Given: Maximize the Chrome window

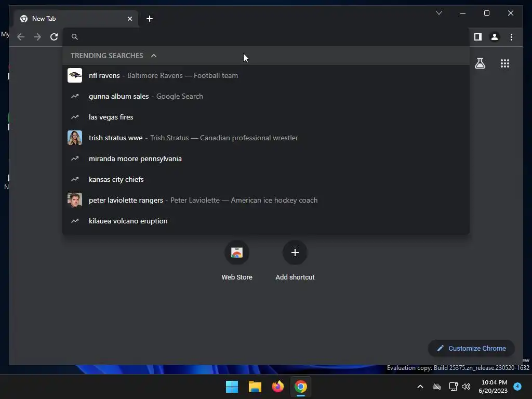Looking at the screenshot, I should click(486, 13).
